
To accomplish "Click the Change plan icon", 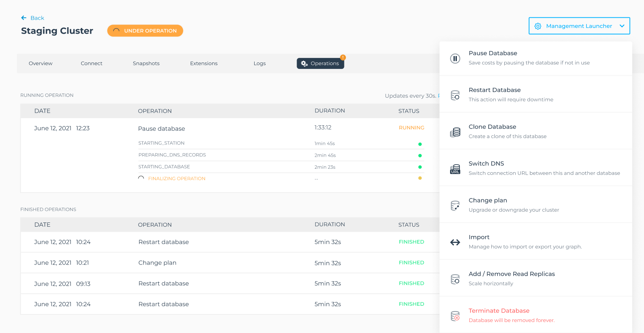I will pyautogui.click(x=455, y=205).
